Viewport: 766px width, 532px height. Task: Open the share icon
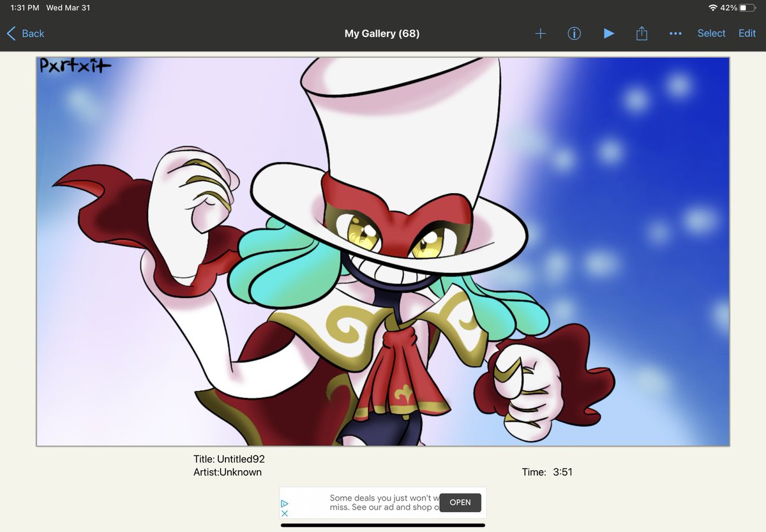click(x=642, y=33)
